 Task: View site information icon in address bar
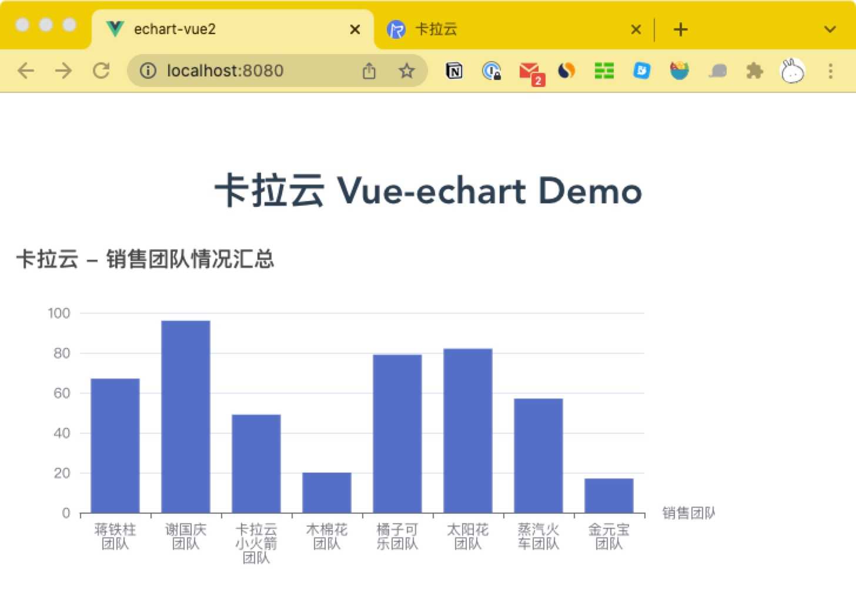(148, 71)
